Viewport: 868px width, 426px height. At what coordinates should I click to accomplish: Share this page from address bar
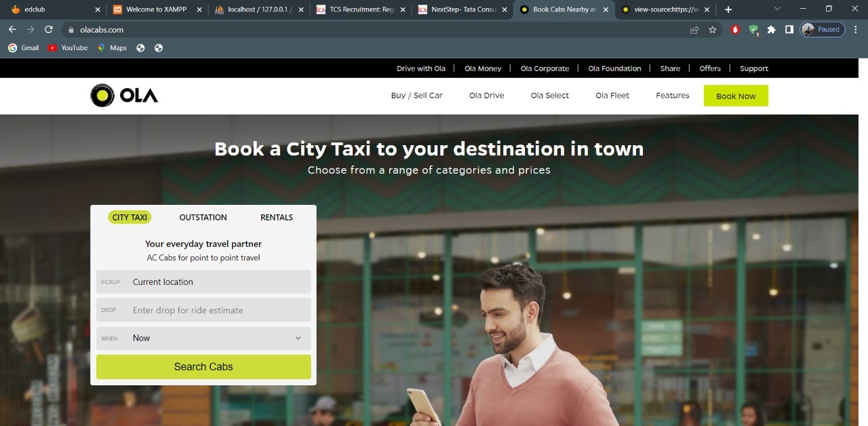[694, 30]
